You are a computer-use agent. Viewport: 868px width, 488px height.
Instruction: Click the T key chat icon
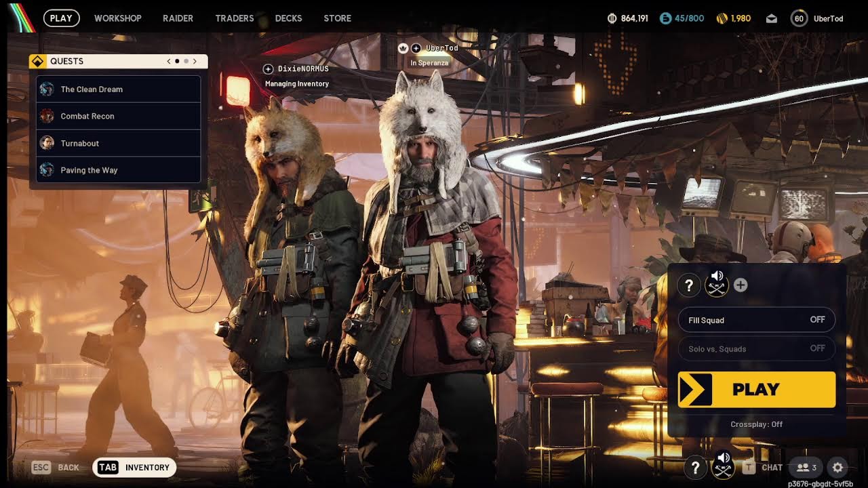click(x=749, y=467)
